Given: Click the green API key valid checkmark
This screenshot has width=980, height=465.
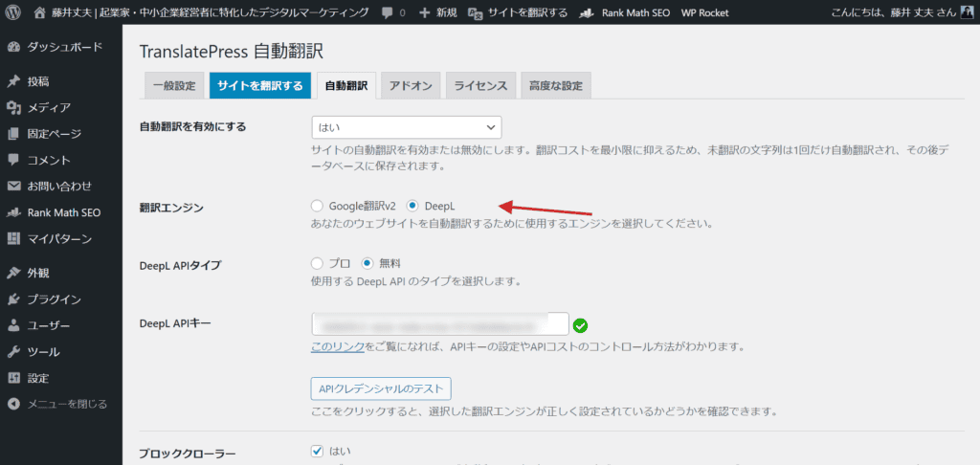Looking at the screenshot, I should [581, 325].
